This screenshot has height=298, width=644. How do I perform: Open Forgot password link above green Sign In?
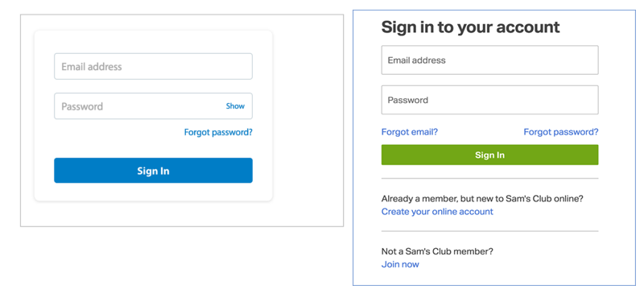[x=560, y=132]
